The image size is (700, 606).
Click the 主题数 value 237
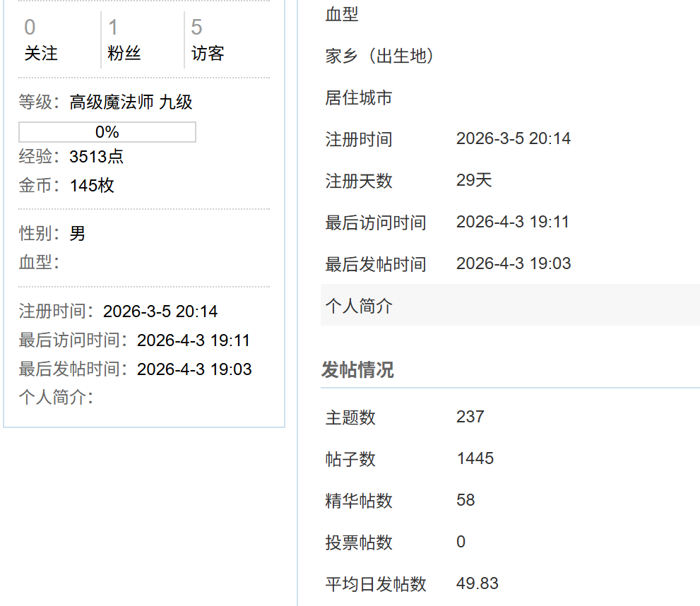[470, 417]
